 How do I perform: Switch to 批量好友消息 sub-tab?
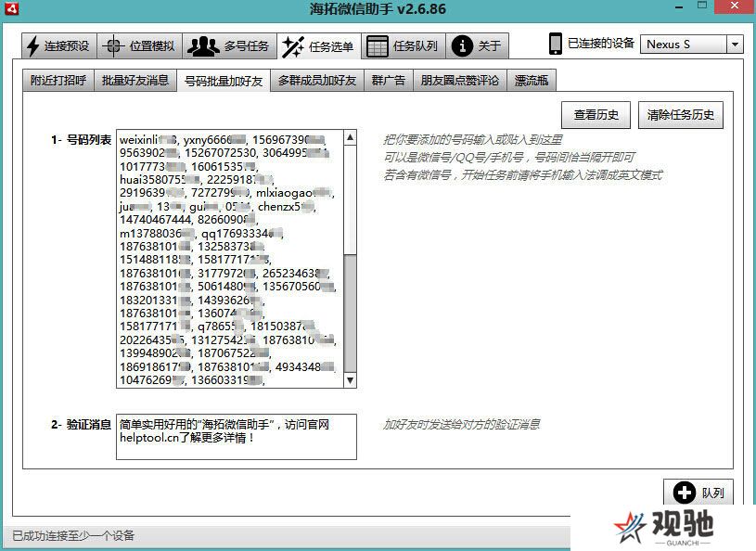tap(135, 80)
